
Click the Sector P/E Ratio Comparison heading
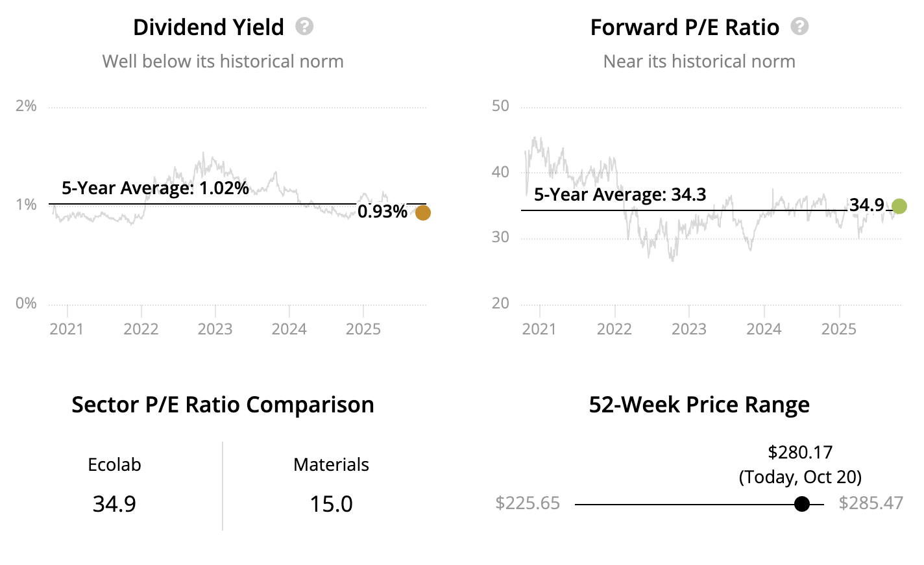(x=223, y=405)
